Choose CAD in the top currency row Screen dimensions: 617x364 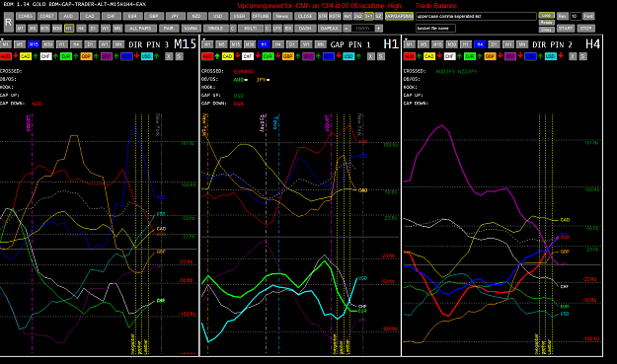[90, 16]
